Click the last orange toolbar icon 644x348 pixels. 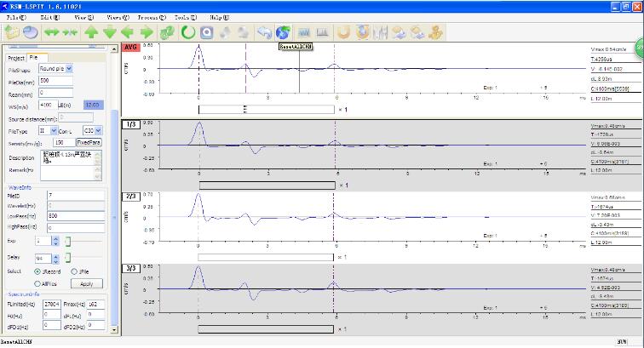pos(436,32)
